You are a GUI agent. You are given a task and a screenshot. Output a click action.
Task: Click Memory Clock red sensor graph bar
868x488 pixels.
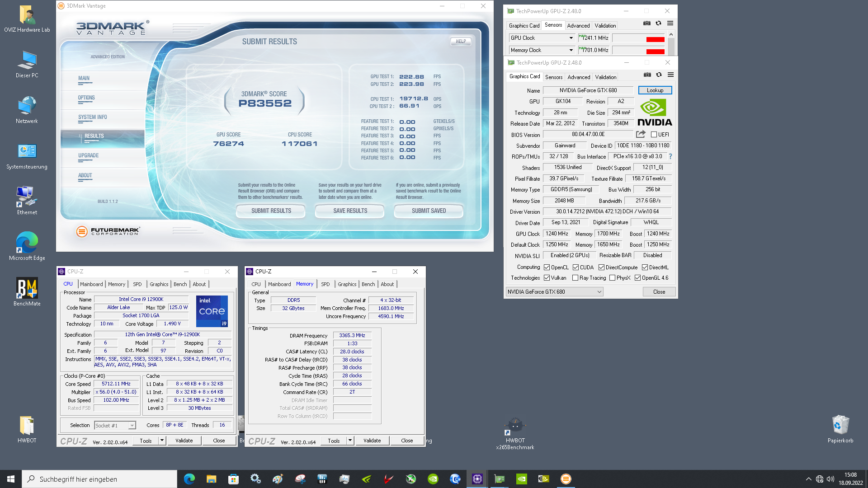click(x=655, y=52)
